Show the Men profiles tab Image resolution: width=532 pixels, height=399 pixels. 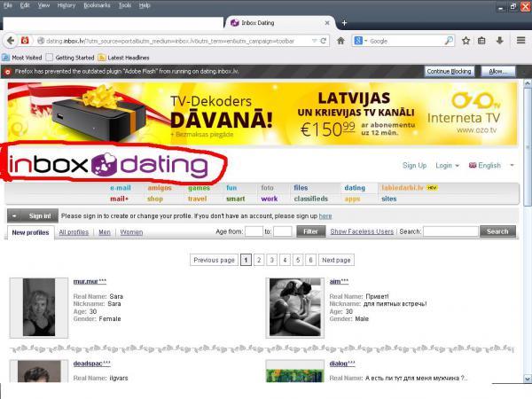[x=105, y=232]
